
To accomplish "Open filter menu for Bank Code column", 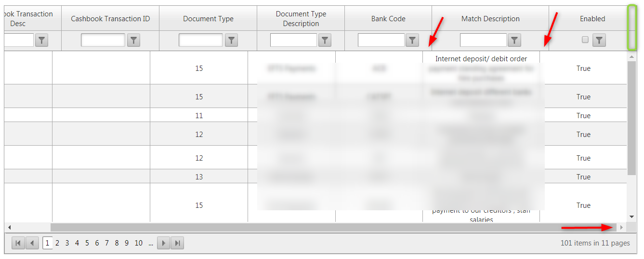I will tap(412, 40).
